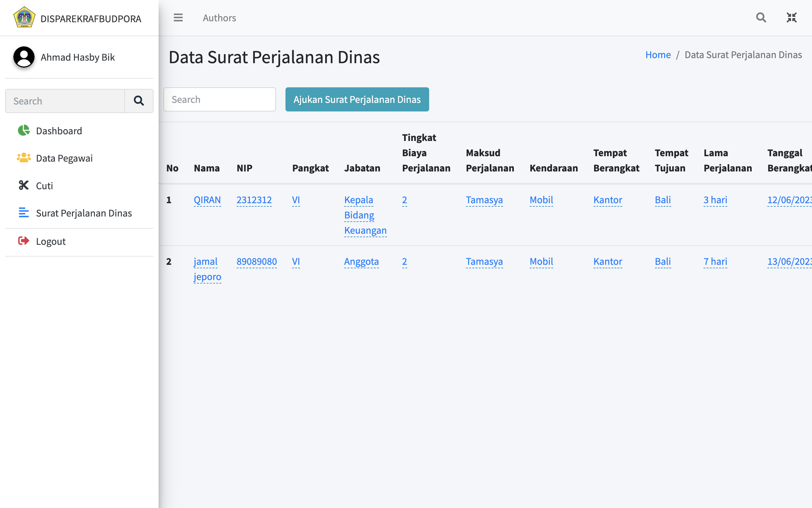The width and height of the screenshot is (812, 508).
Task: Click Tingkat Biaya value 2 in row 2
Action: click(405, 261)
